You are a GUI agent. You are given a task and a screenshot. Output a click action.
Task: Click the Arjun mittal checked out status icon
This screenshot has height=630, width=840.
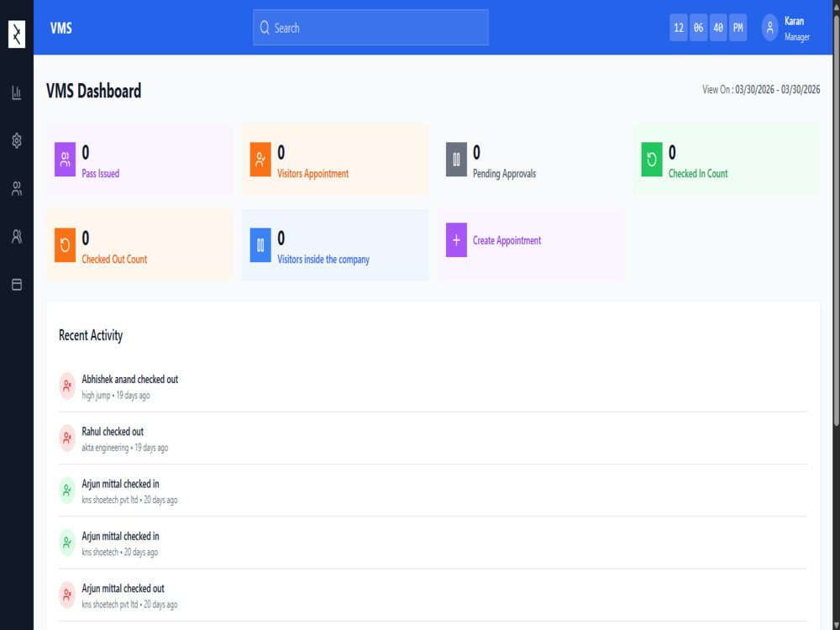[67, 595]
